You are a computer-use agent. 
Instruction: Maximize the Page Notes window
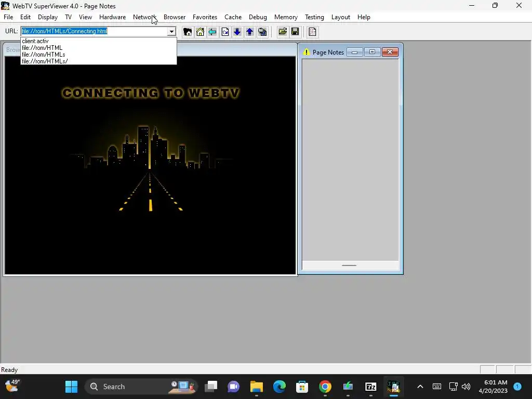coord(372,52)
